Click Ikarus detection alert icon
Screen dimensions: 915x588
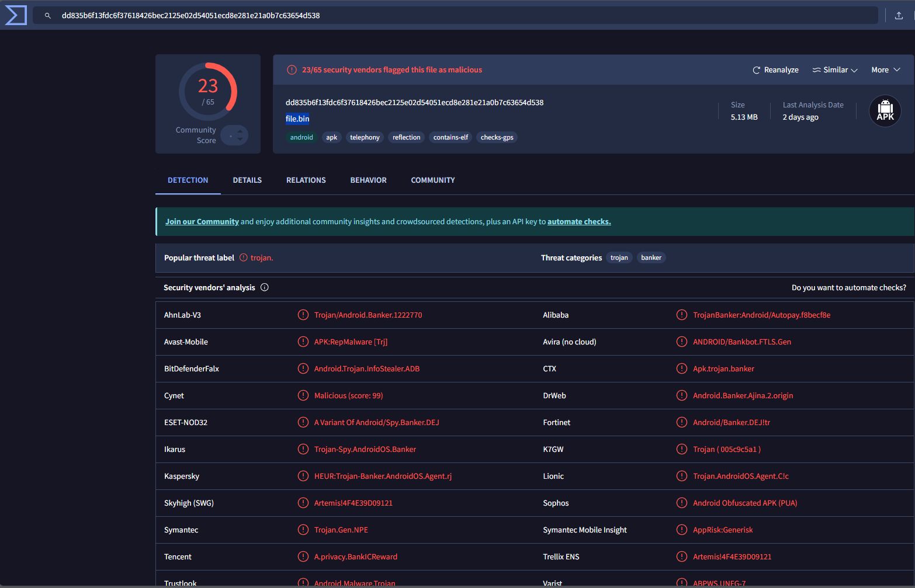tap(303, 449)
